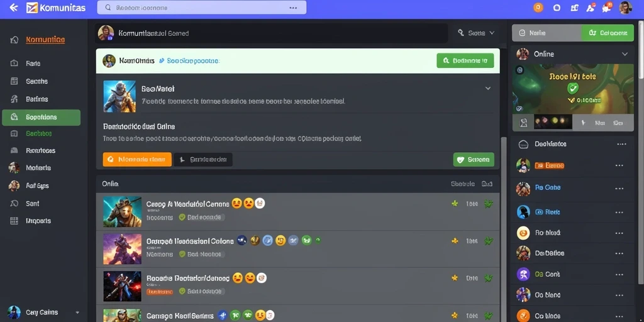Click the orange button under the description
The image size is (644, 322).
click(x=136, y=159)
